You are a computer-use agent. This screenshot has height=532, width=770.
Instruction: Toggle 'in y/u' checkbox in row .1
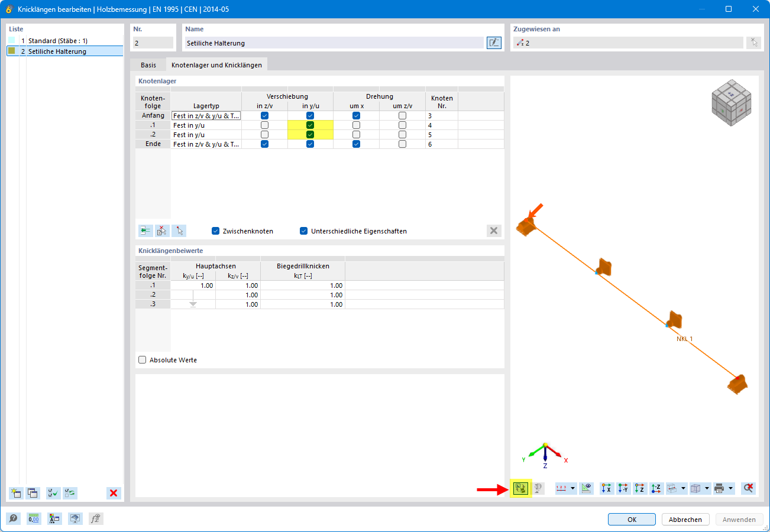tap(310, 125)
